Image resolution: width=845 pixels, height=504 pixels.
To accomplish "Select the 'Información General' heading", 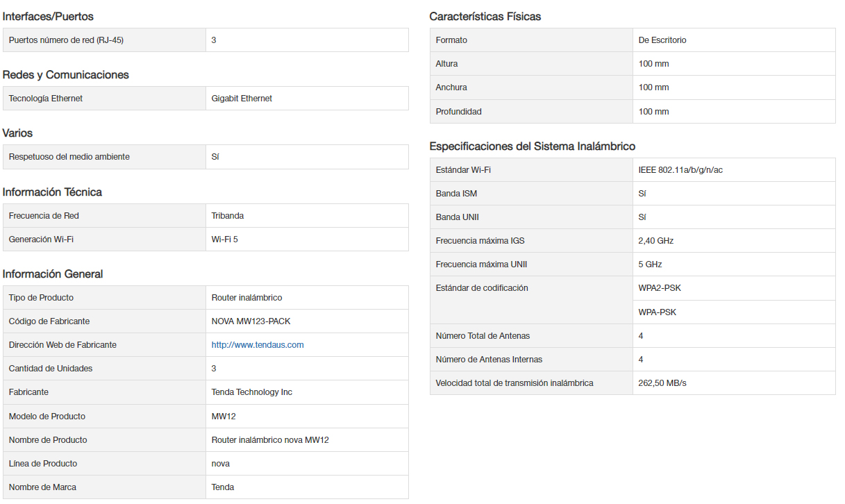I will [53, 274].
